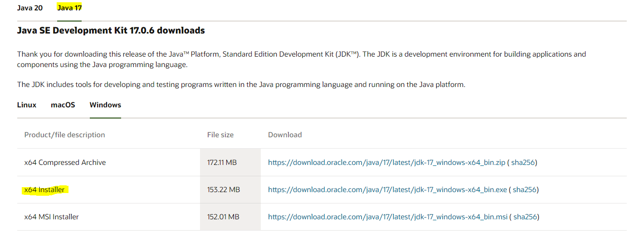The image size is (644, 232).
Task: Open sha256 link for the exe installer
Action: click(x=525, y=189)
